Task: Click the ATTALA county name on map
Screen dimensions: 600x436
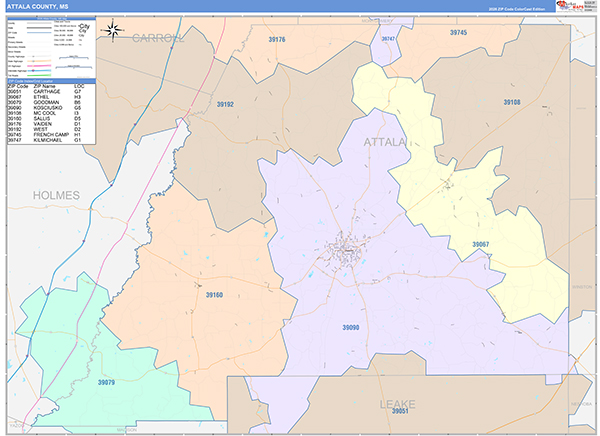Action: [385, 142]
